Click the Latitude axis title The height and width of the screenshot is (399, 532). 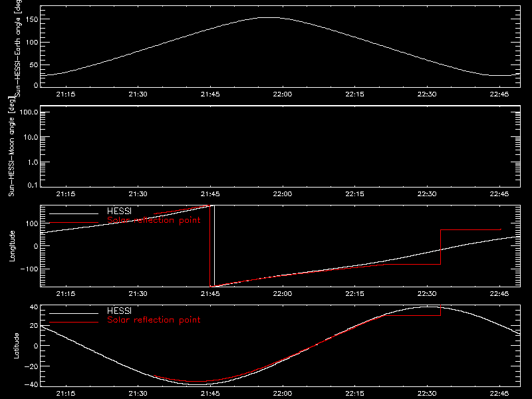(16, 346)
